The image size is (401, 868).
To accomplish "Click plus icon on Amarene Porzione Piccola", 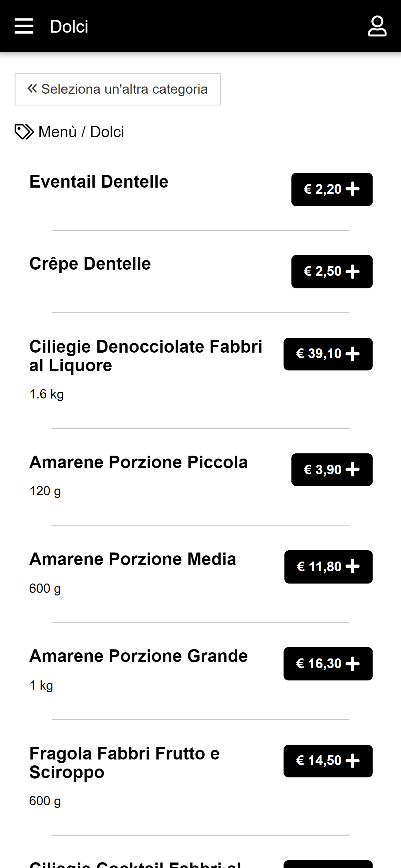I will tap(353, 470).
